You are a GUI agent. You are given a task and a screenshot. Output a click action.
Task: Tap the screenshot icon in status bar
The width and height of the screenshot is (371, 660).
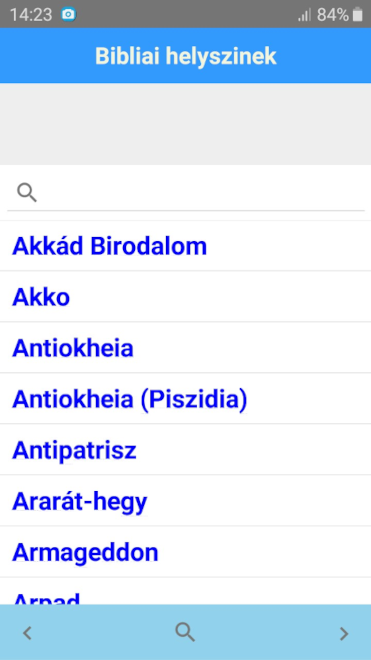(68, 15)
